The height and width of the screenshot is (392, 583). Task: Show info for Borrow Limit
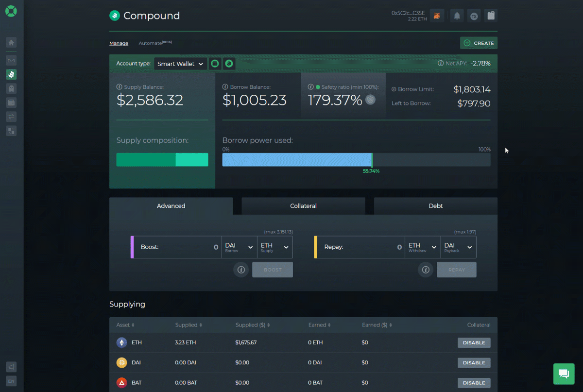pyautogui.click(x=394, y=89)
